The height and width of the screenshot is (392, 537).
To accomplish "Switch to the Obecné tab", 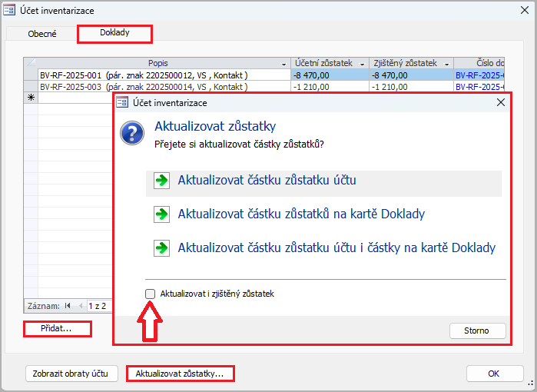I will [42, 34].
